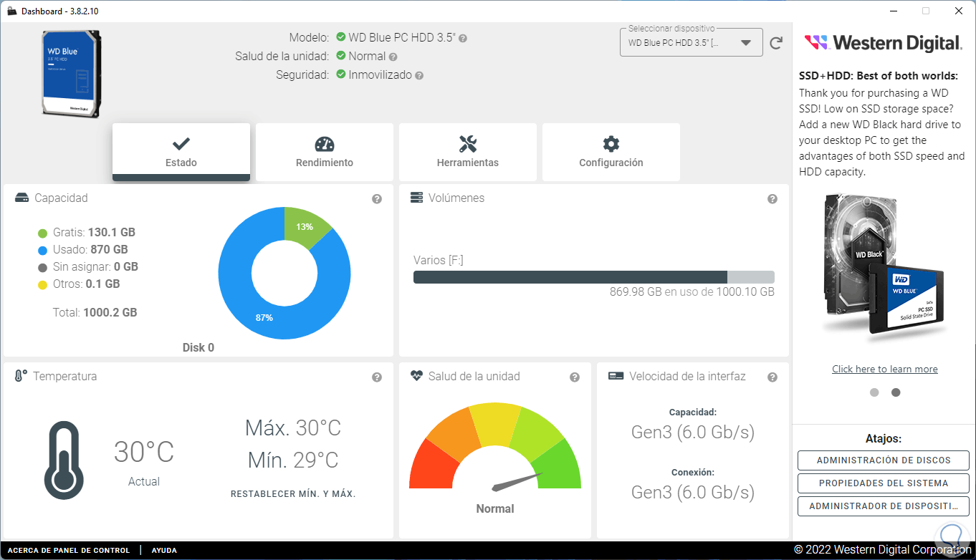
Task: Select second carousel dot in ad panel
Action: click(x=896, y=392)
